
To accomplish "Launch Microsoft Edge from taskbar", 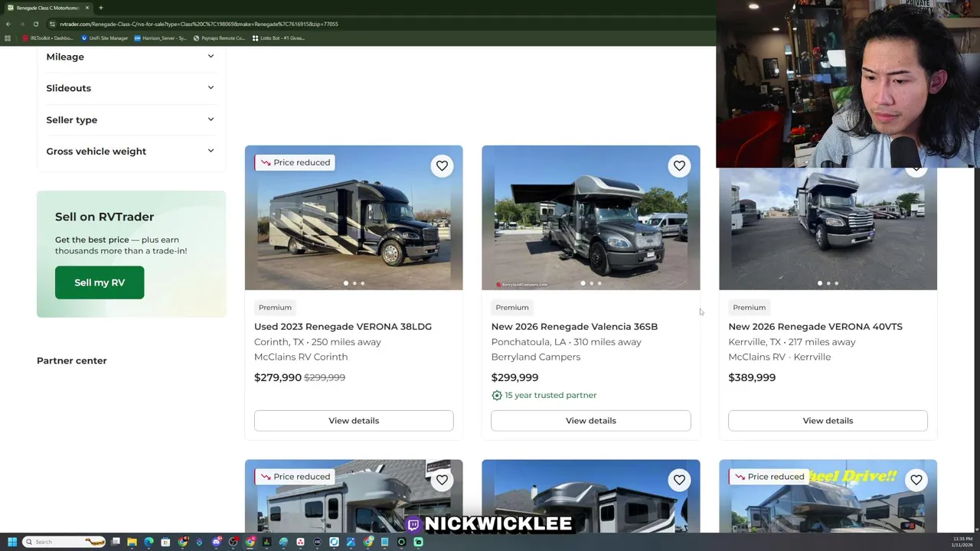I will click(149, 542).
